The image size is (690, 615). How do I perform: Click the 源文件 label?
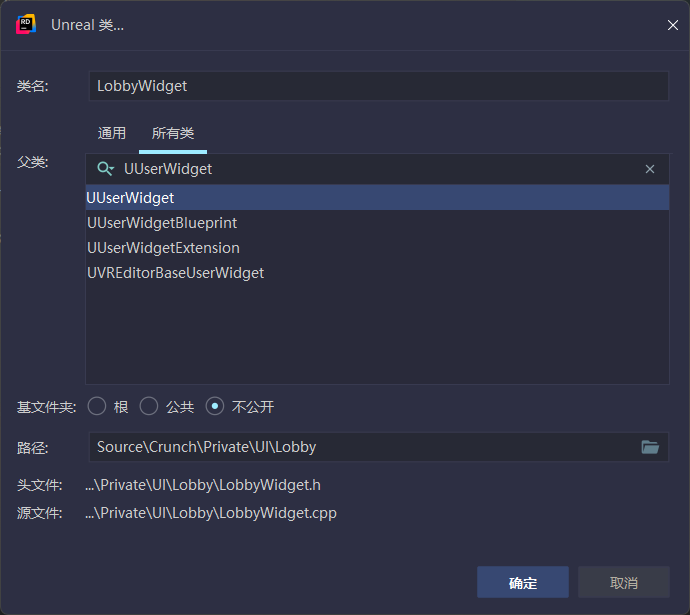coord(40,513)
